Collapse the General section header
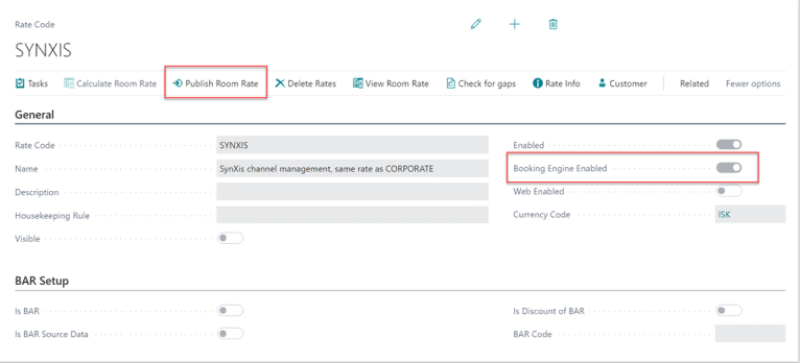 point(35,115)
